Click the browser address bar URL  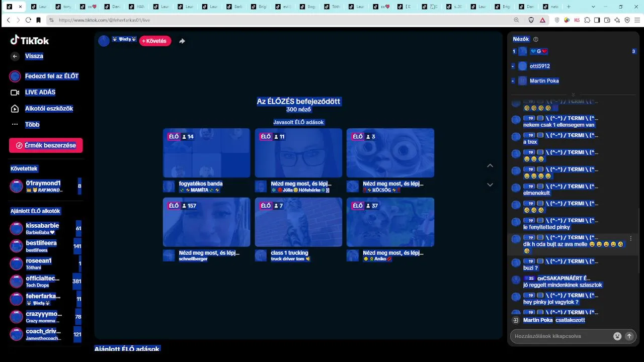[x=105, y=20]
